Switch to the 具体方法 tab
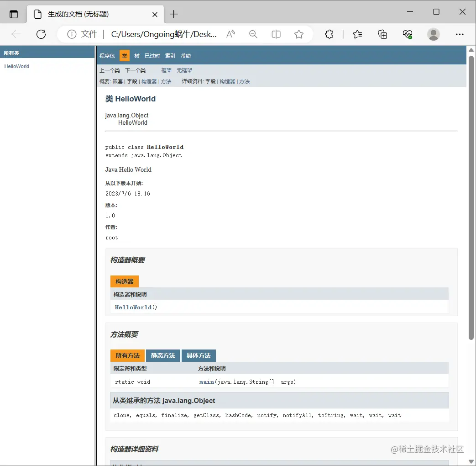 coord(199,355)
